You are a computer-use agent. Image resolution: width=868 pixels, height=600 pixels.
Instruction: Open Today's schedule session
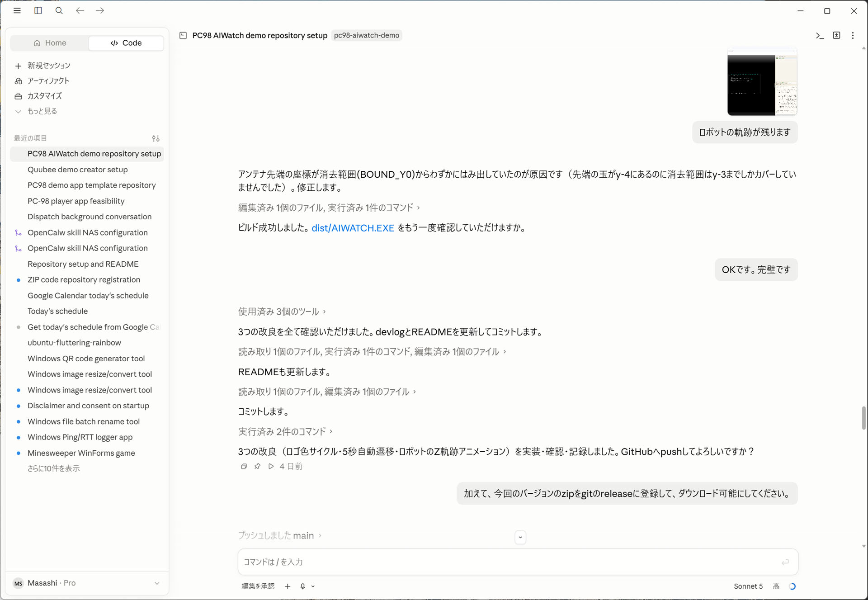pyautogui.click(x=58, y=311)
